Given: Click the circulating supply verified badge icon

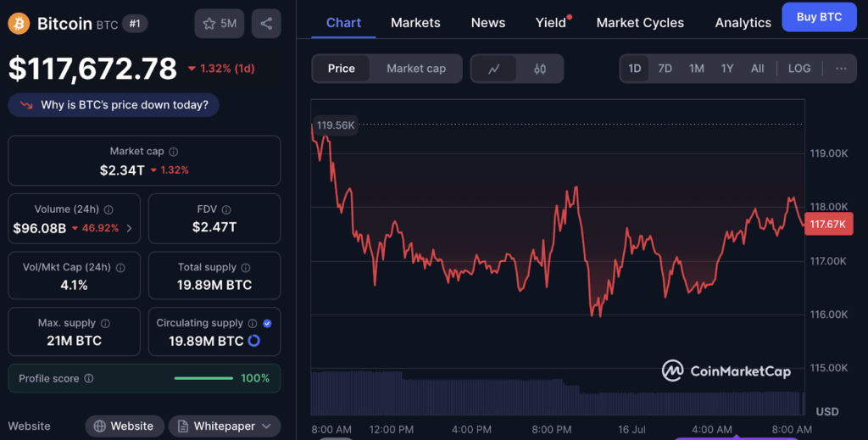Looking at the screenshot, I should click(x=267, y=323).
